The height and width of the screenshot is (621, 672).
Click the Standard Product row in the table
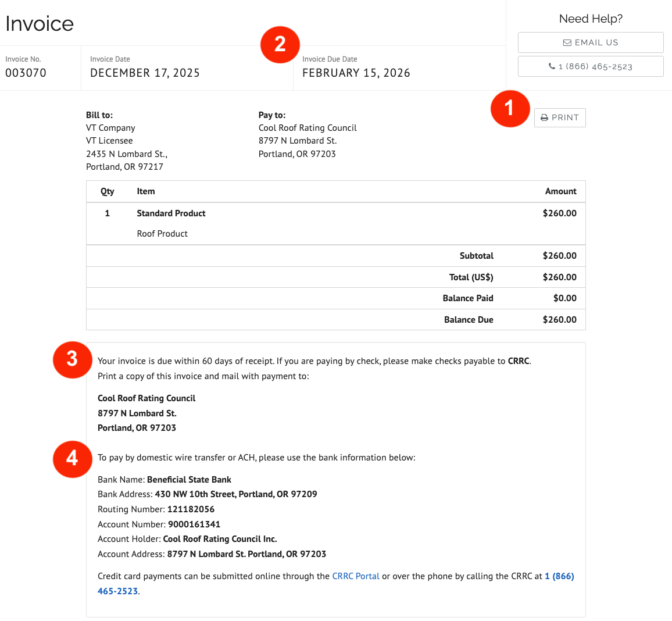171,213
